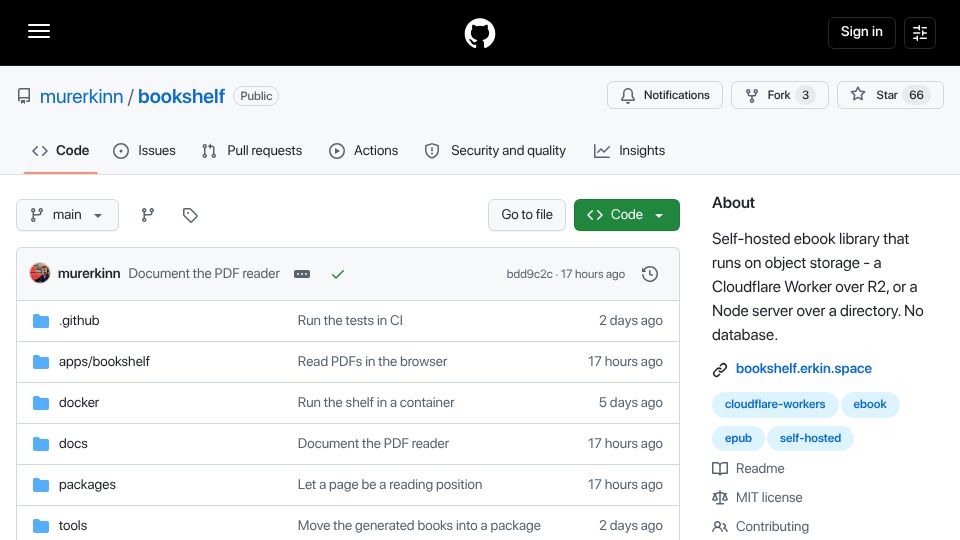Open the .github folder
This screenshot has width=960, height=540.
point(79,320)
